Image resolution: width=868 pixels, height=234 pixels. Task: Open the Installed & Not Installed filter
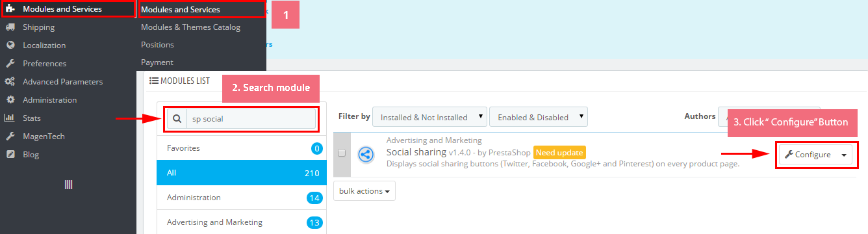click(x=430, y=118)
